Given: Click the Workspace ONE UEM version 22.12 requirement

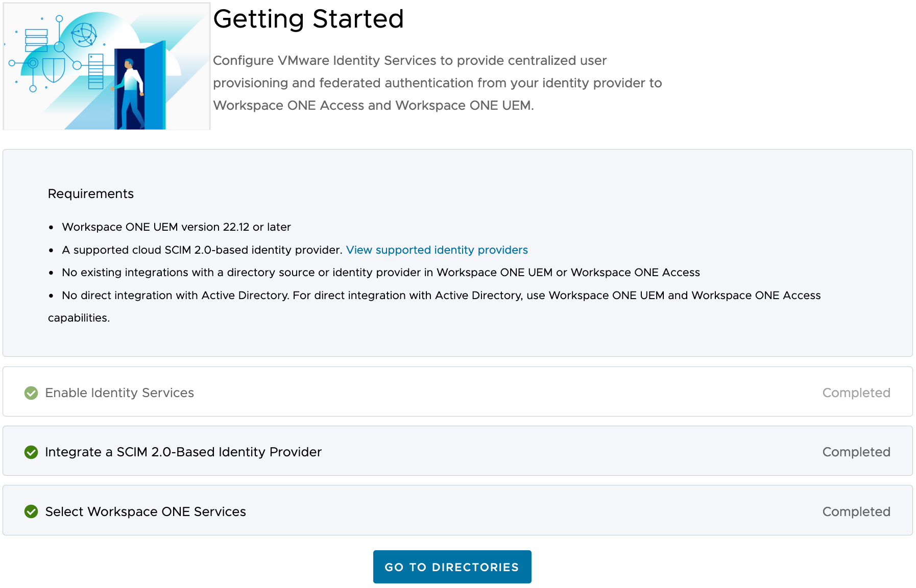Looking at the screenshot, I should coord(176,227).
